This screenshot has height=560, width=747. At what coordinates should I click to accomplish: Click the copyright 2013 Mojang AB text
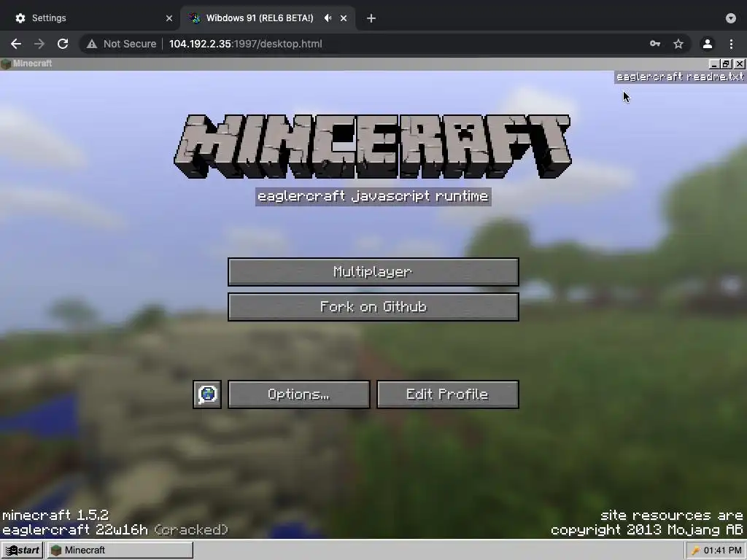[647, 529]
